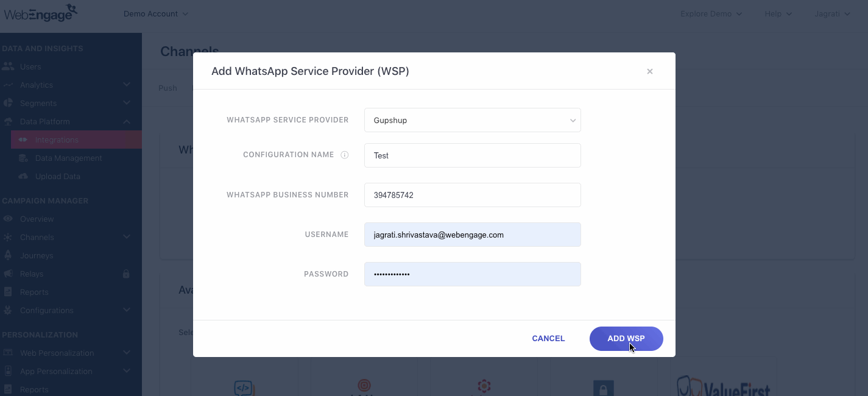Cancel the Add WSP dialog
The image size is (868, 396).
(548, 339)
